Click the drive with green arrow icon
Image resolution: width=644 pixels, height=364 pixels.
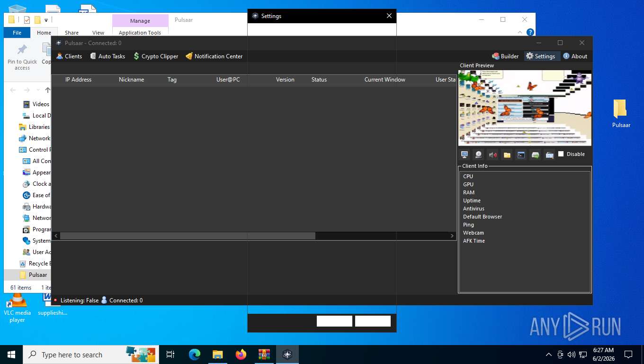click(x=535, y=155)
